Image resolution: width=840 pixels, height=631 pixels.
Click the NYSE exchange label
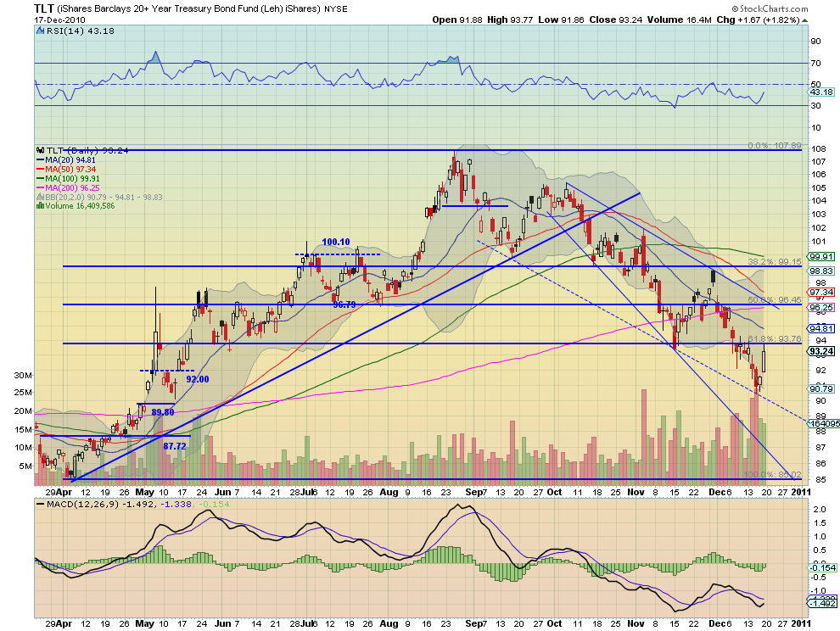click(x=336, y=8)
